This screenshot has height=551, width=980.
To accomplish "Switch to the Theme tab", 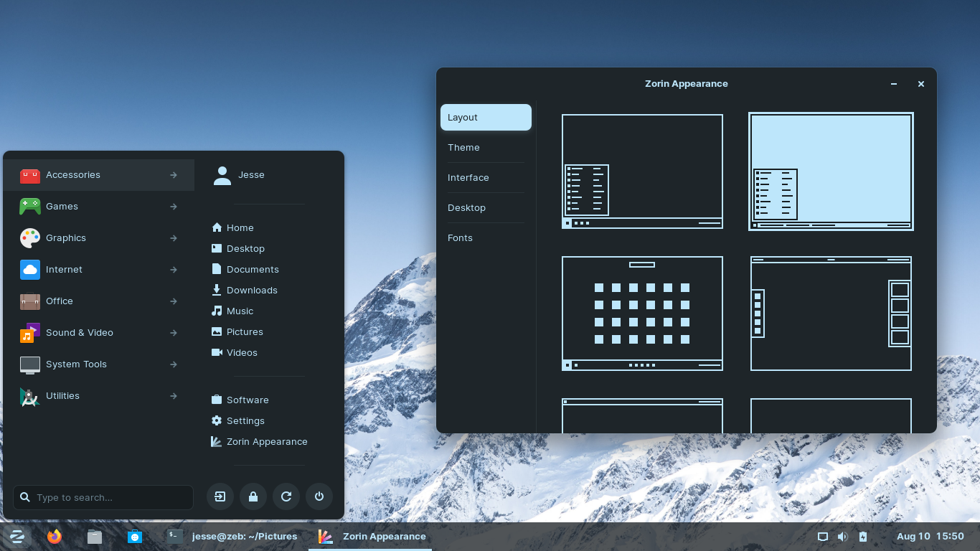I will [x=486, y=147].
